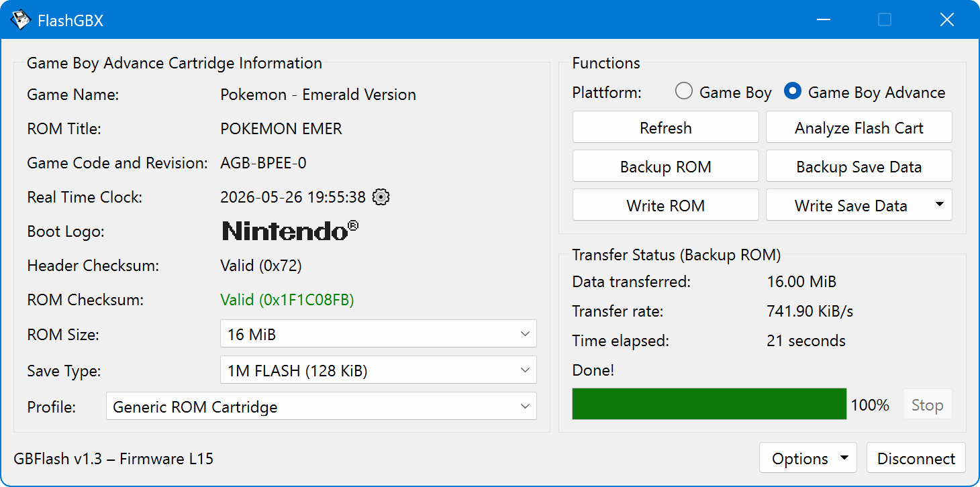Expand the Profile dropdown list
The width and height of the screenshot is (980, 487).
click(x=322, y=407)
